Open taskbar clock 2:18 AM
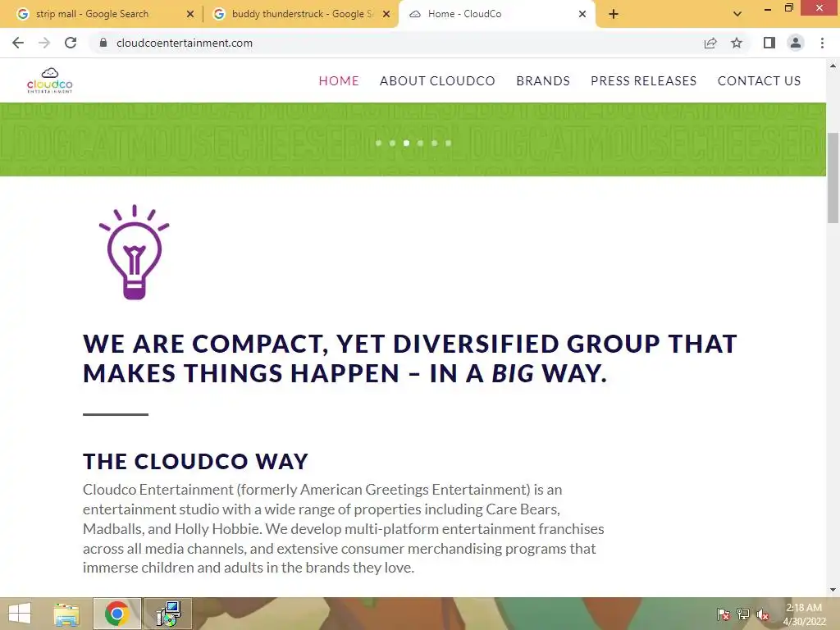The height and width of the screenshot is (630, 840). point(804,614)
